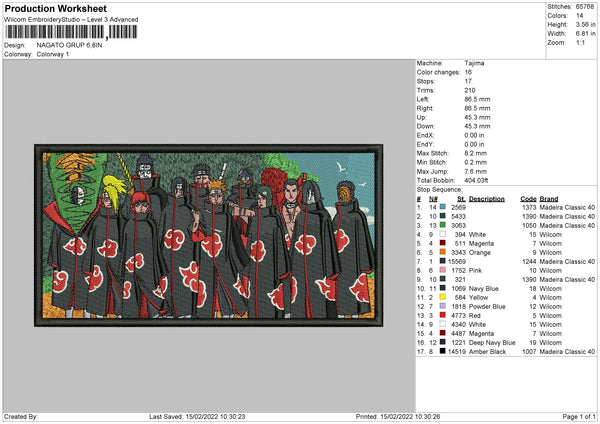Image resolution: width=600 pixels, height=424 pixels.
Task: Click the 'Description' column header
Action: [486, 199]
